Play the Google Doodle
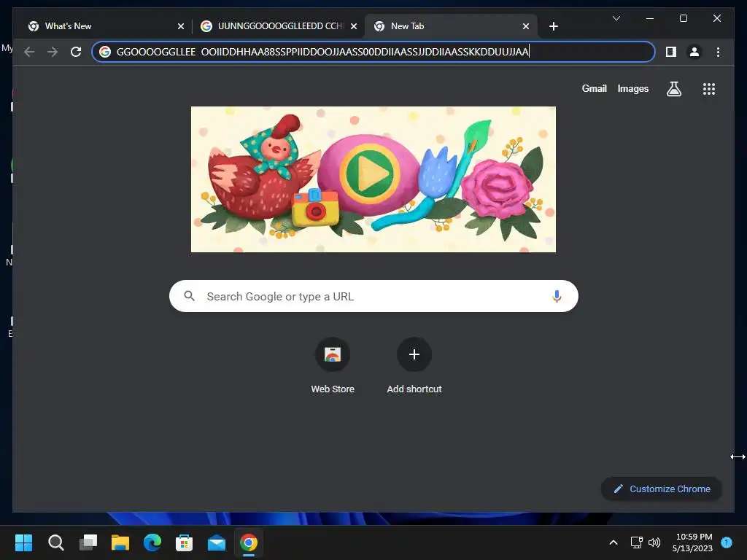The width and height of the screenshot is (747, 560). [x=370, y=174]
